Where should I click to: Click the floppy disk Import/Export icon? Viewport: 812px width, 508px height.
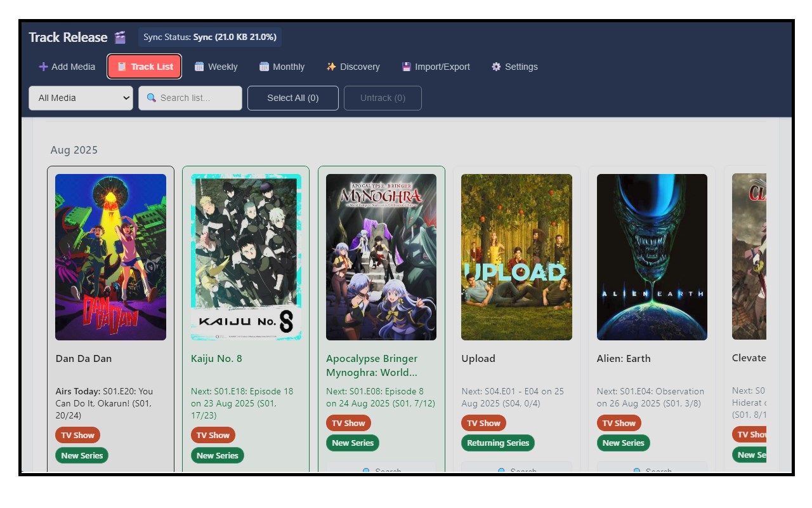(x=407, y=67)
